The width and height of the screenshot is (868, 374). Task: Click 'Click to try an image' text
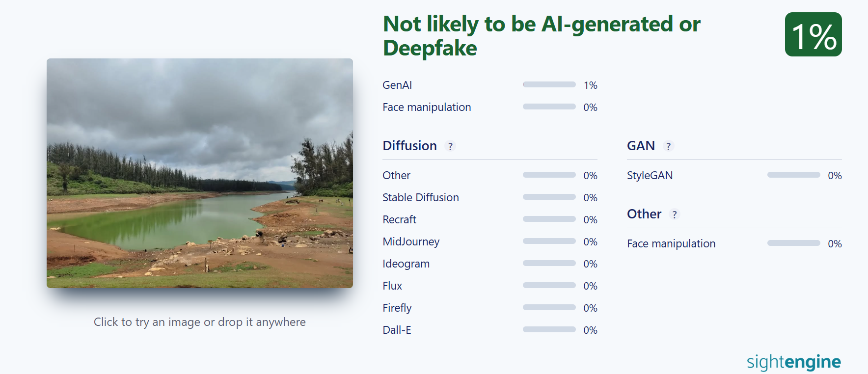[199, 322]
